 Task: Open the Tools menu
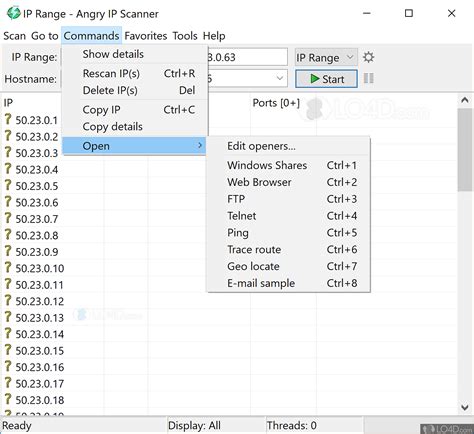[x=185, y=36]
